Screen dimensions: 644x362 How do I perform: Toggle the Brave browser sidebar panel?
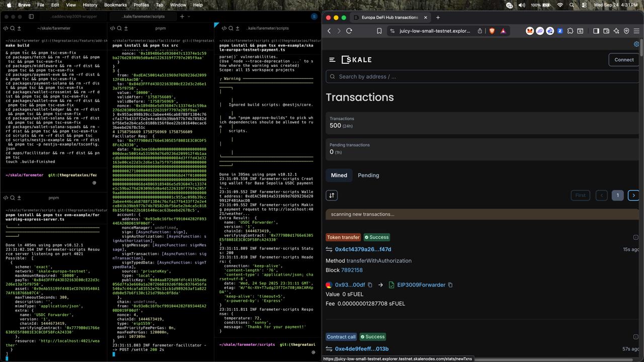[x=596, y=31]
